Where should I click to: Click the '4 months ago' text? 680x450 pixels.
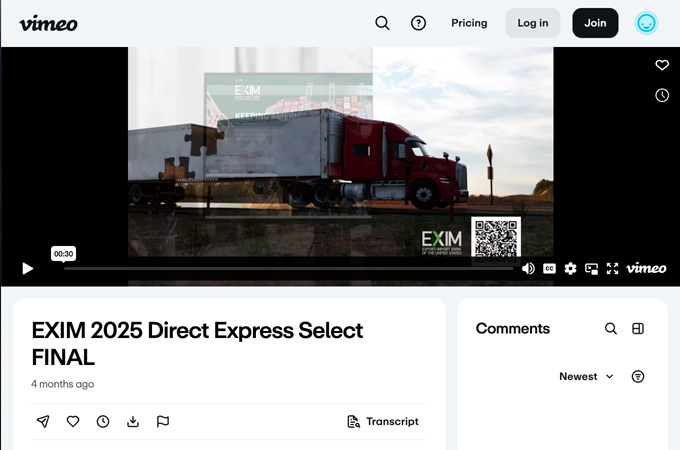62,384
